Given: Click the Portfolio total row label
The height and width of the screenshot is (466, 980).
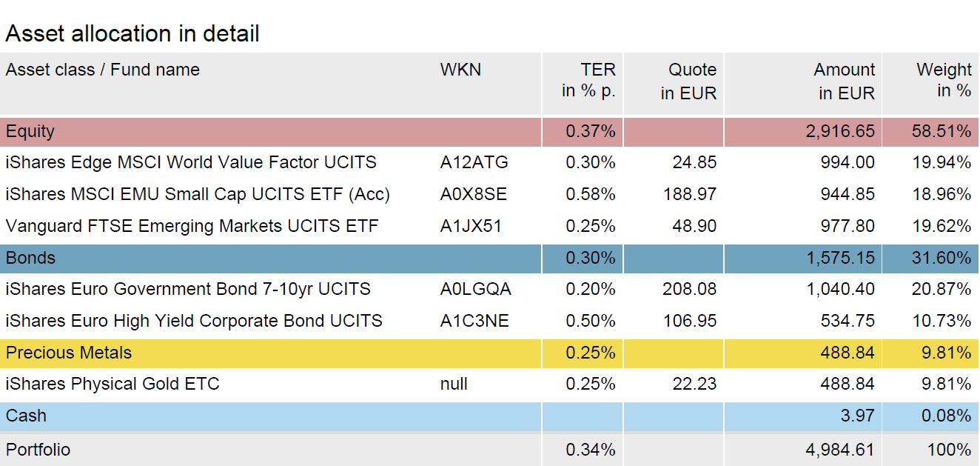Looking at the screenshot, I should click(x=38, y=450).
